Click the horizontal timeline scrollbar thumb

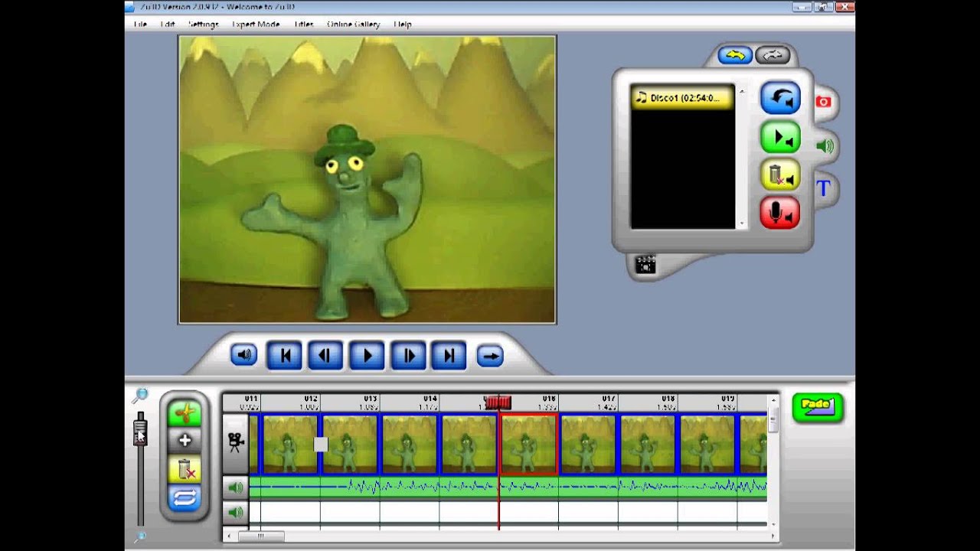coord(260,536)
